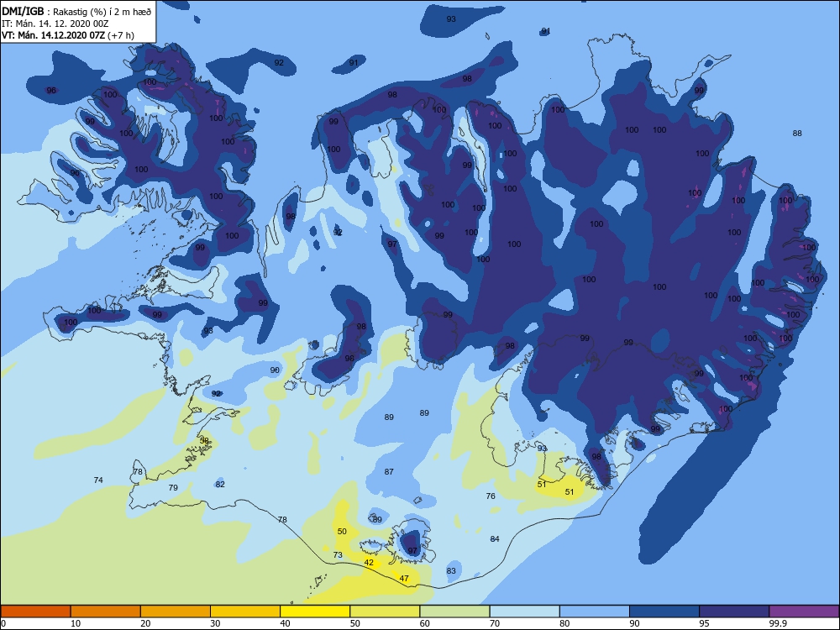This screenshot has width=840, height=630.
Task: Click the title 'DMI/IGB : Rakastig (%) í 2 m hæð'
Action: 76,11
